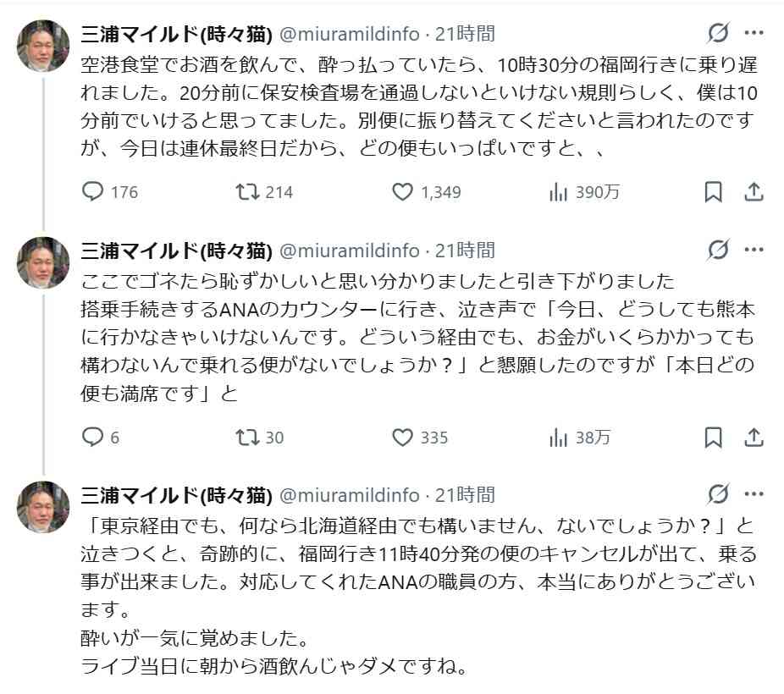The image size is (784, 694).
Task: View analytics showing 390万 impressions
Action: click(x=558, y=192)
